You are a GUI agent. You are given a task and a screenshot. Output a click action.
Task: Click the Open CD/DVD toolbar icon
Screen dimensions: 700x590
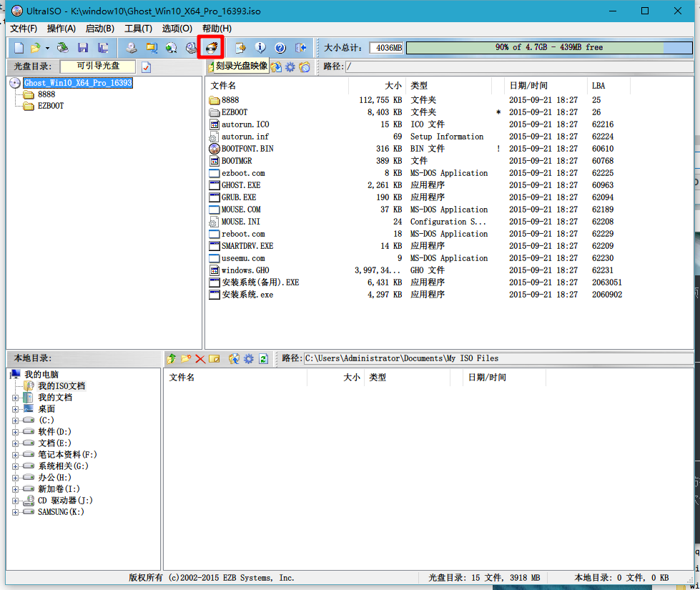pyautogui.click(x=62, y=48)
